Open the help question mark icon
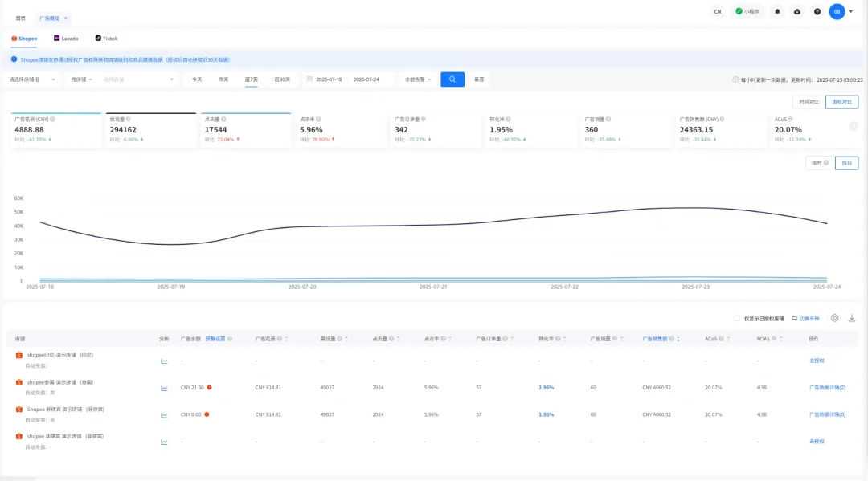The width and height of the screenshot is (868, 481). coord(817,12)
